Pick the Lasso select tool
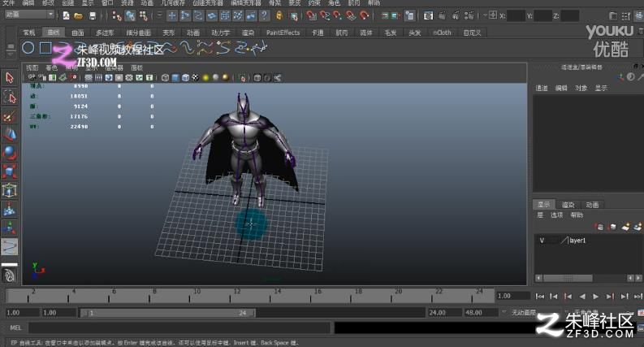This screenshot has width=644, height=347. coord(10,98)
